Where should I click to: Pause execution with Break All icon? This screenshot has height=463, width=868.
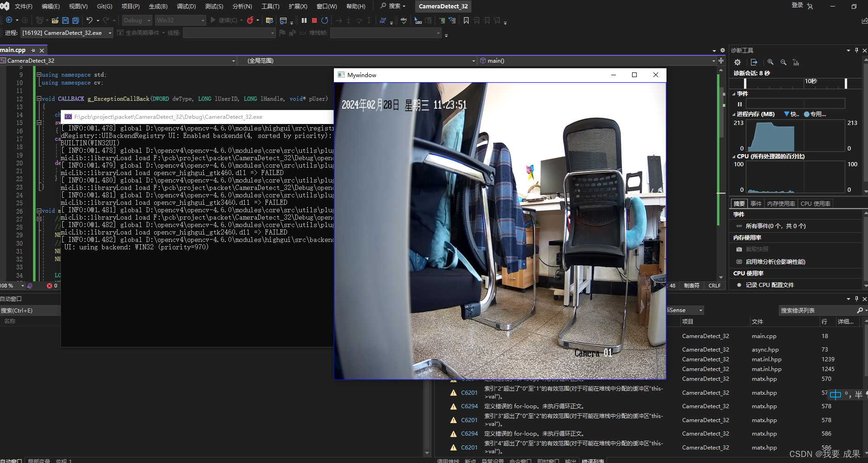[x=304, y=20]
